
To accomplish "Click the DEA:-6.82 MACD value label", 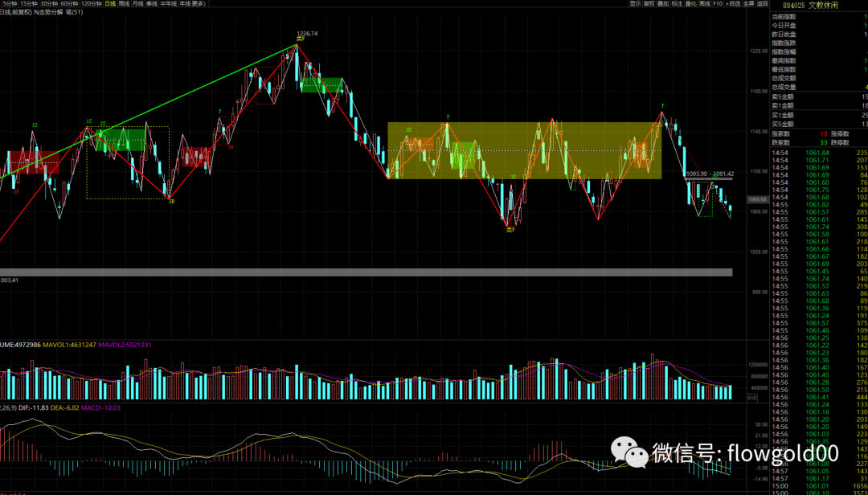I will click(65, 407).
